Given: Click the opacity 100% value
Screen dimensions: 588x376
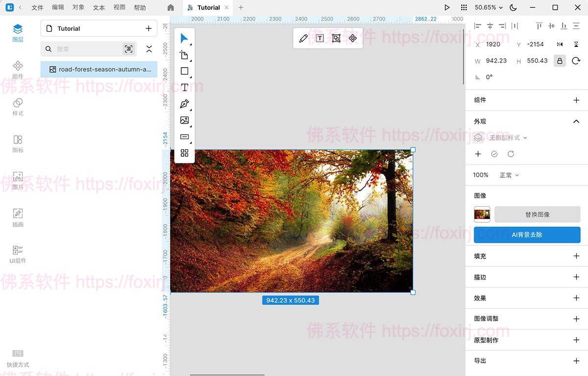Looking at the screenshot, I should (x=481, y=175).
